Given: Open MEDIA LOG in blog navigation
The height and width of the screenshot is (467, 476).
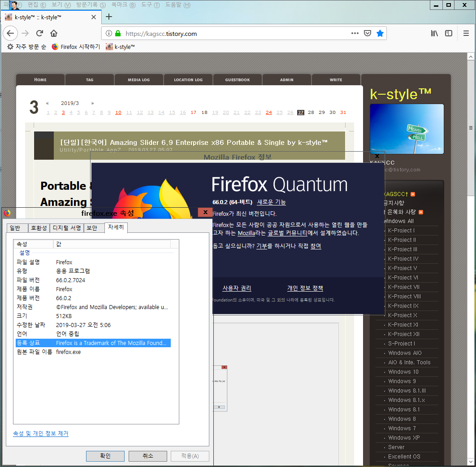Looking at the screenshot, I should [x=139, y=79].
